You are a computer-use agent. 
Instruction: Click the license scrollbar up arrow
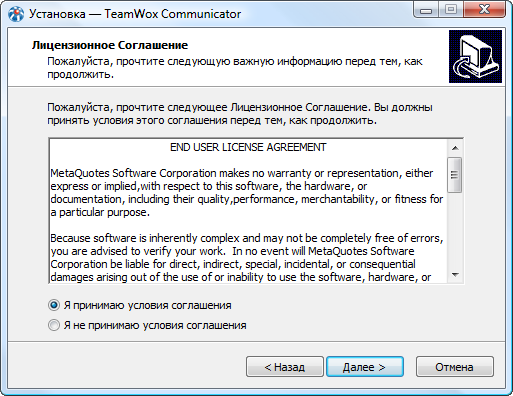(455, 148)
